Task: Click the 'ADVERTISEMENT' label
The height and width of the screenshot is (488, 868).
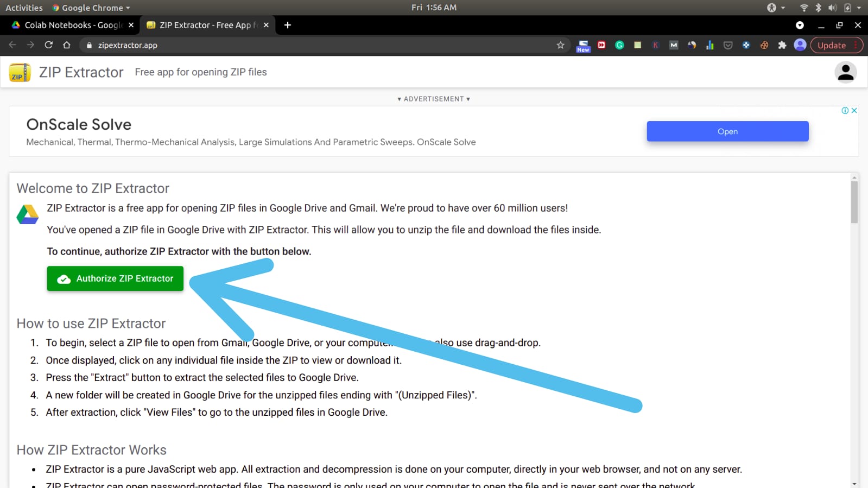Action: 434,99
